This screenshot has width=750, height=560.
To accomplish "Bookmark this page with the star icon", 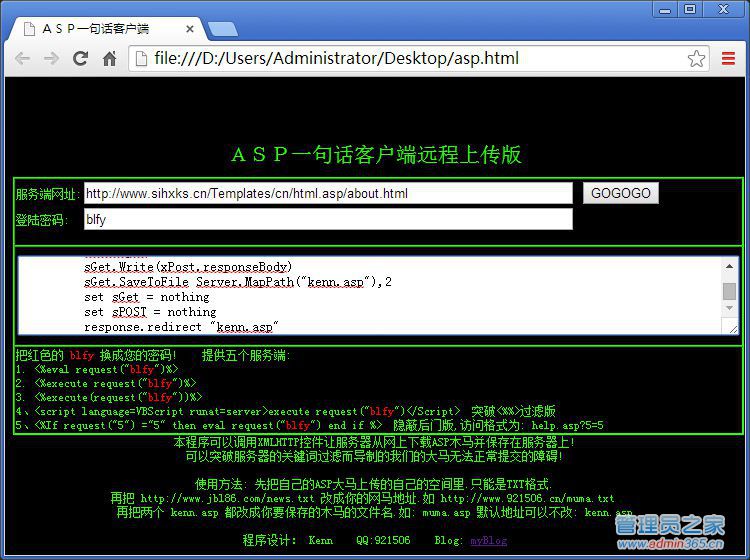I will pyautogui.click(x=696, y=59).
